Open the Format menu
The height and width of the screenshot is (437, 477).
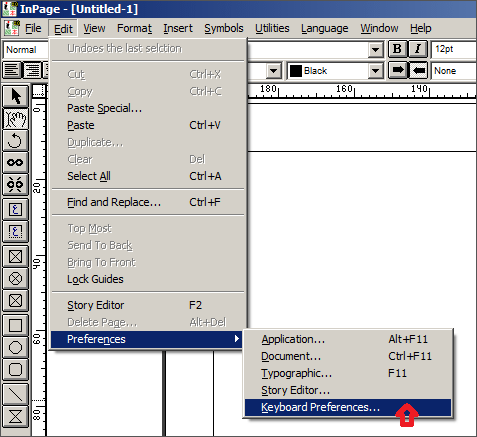tap(134, 28)
